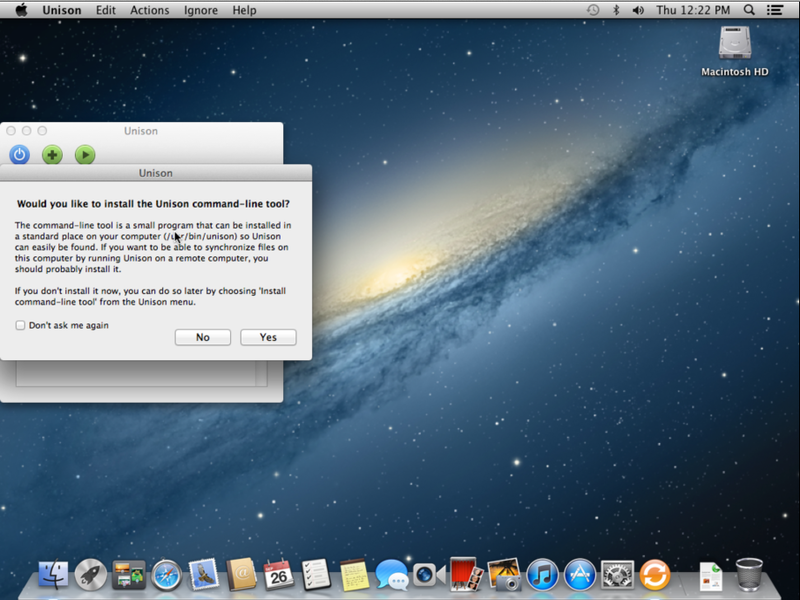
Task: Click the volume speaker icon in menu bar
Action: [x=638, y=10]
